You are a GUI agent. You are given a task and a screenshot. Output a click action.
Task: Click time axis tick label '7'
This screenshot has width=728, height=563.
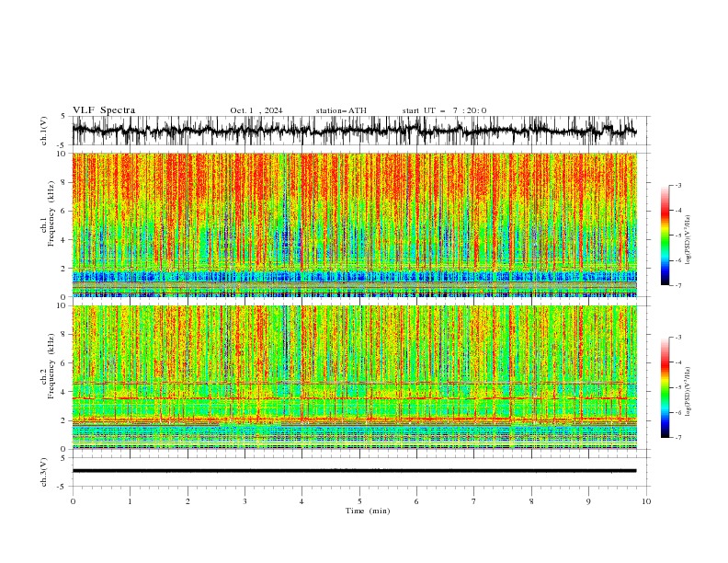click(474, 501)
